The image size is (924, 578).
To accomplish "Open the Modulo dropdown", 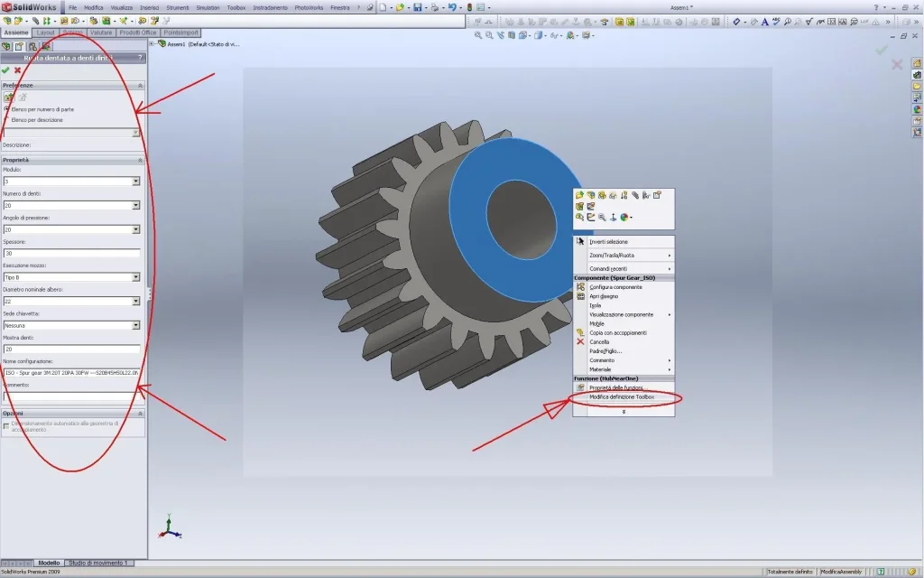I will 135,181.
